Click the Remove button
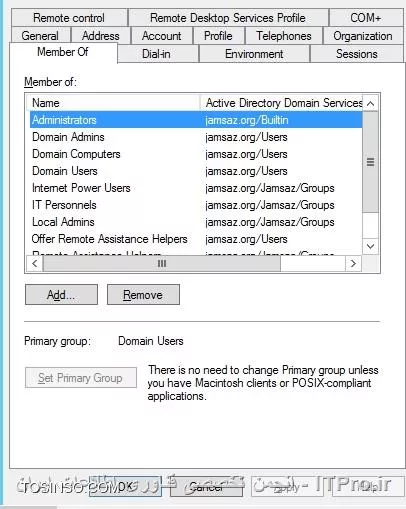The image size is (406, 509). click(x=143, y=295)
